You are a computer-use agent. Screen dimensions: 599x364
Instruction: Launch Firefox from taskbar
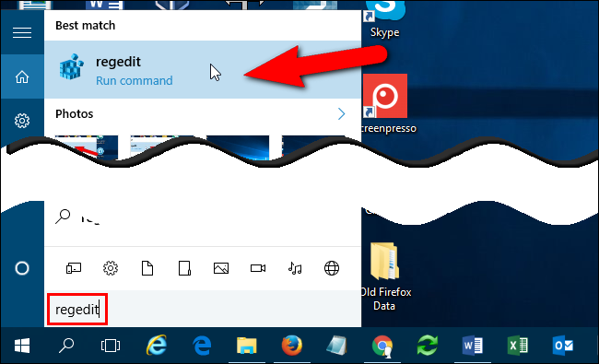292,346
